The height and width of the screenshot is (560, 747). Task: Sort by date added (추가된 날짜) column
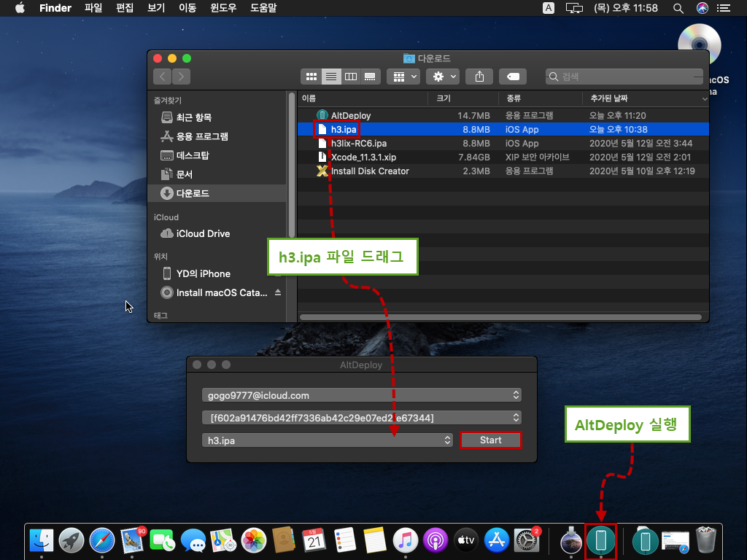[645, 98]
